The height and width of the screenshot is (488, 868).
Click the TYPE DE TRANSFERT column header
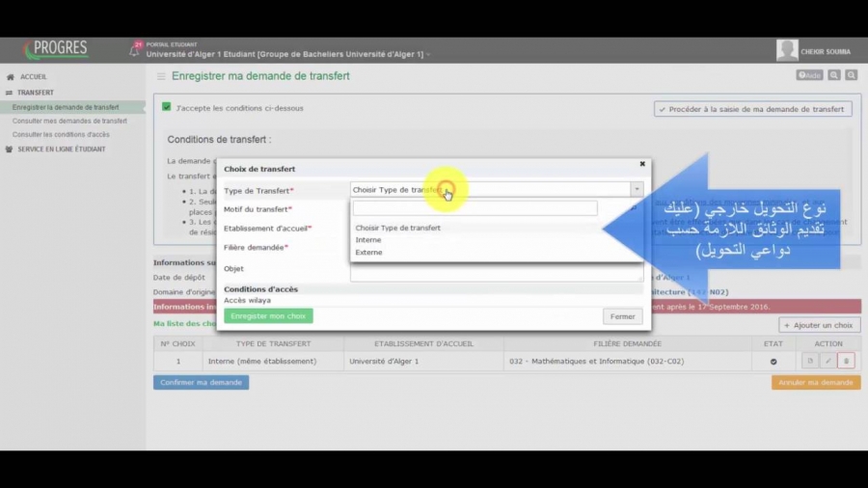click(274, 343)
